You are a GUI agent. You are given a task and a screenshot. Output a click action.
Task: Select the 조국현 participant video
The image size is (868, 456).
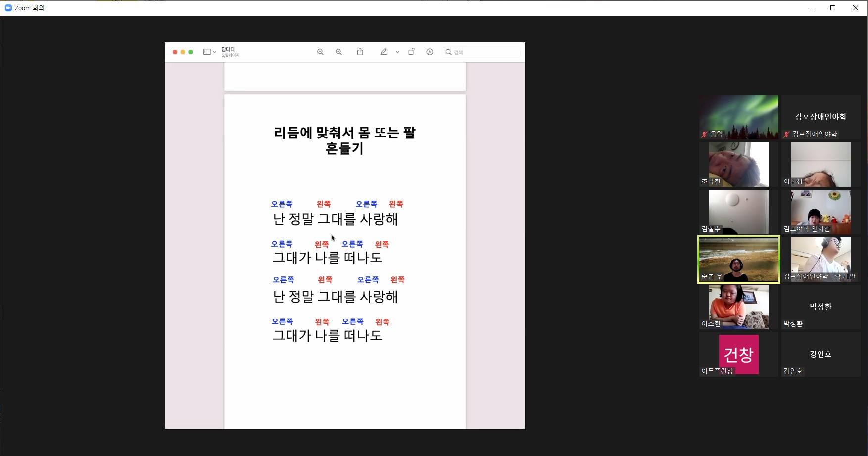tap(739, 165)
